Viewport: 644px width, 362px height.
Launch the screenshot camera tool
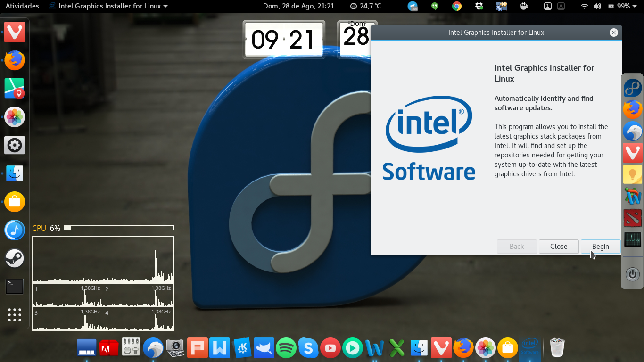pyautogui.click(x=175, y=348)
